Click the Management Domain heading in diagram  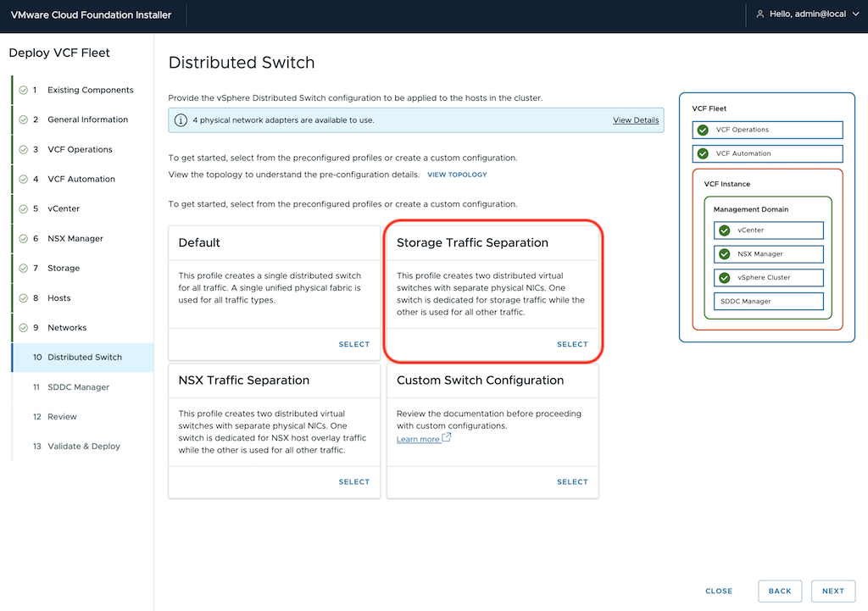point(751,210)
